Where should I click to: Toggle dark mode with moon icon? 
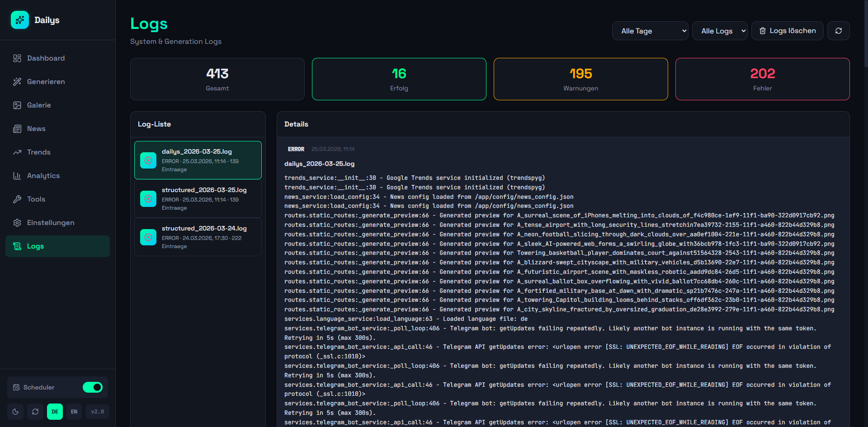15,412
